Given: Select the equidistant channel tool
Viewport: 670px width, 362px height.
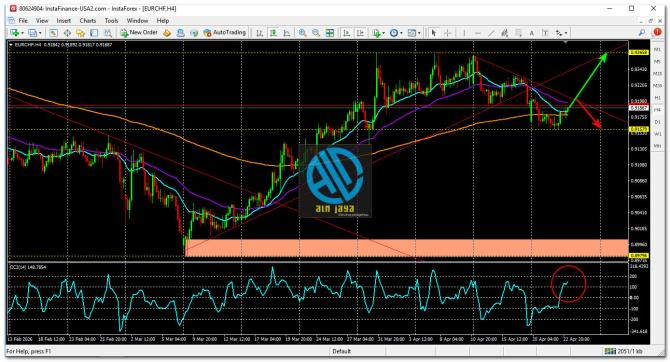Looking at the screenshot, I should [x=505, y=33].
